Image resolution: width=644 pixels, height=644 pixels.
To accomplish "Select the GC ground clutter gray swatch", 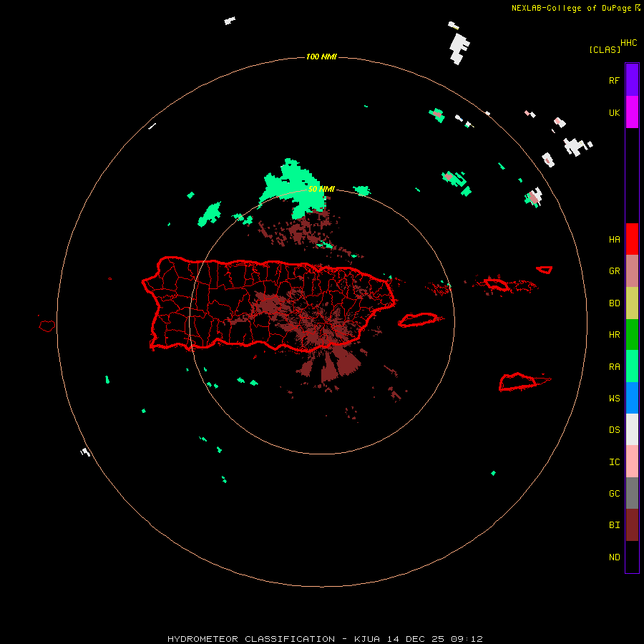I will [x=632, y=493].
